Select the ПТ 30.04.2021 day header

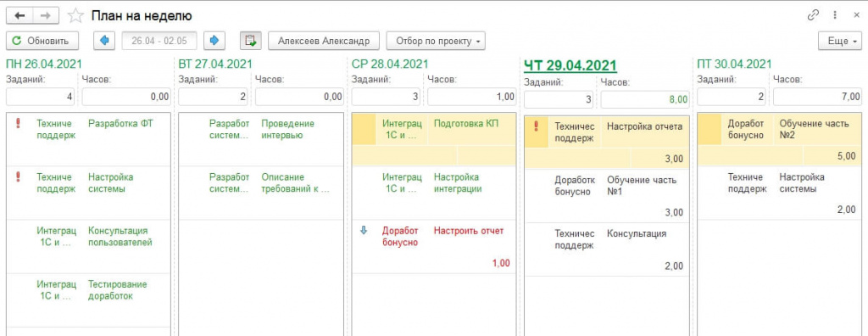[x=734, y=64]
